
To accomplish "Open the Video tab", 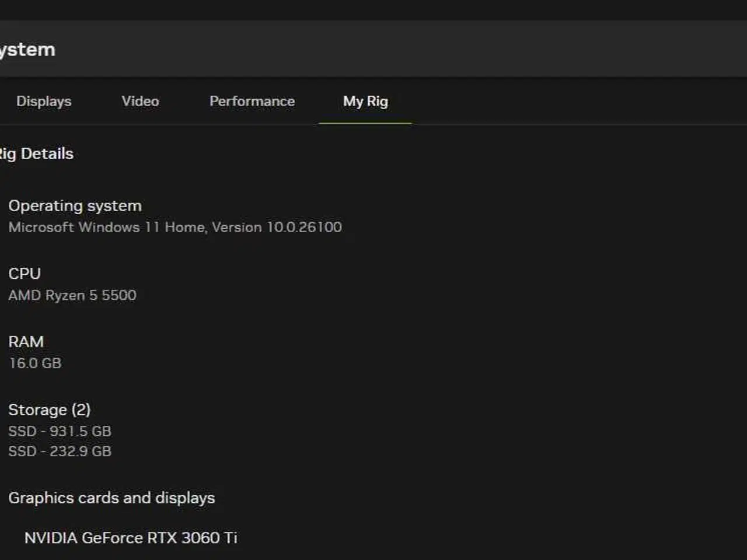I will point(140,101).
